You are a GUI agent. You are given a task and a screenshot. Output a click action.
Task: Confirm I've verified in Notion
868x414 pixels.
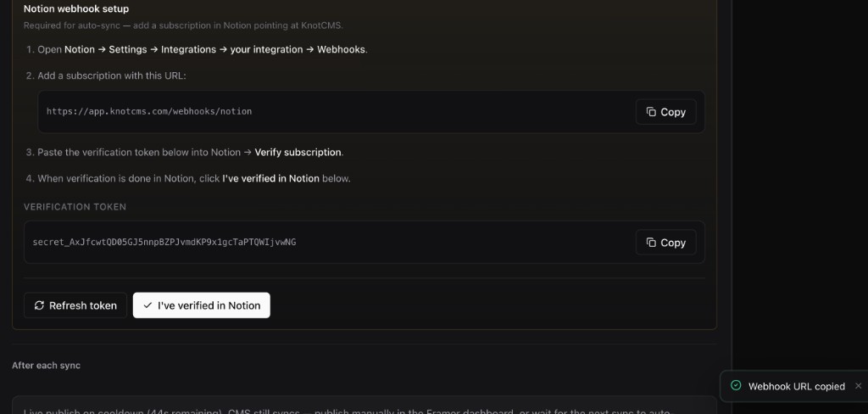(x=202, y=305)
